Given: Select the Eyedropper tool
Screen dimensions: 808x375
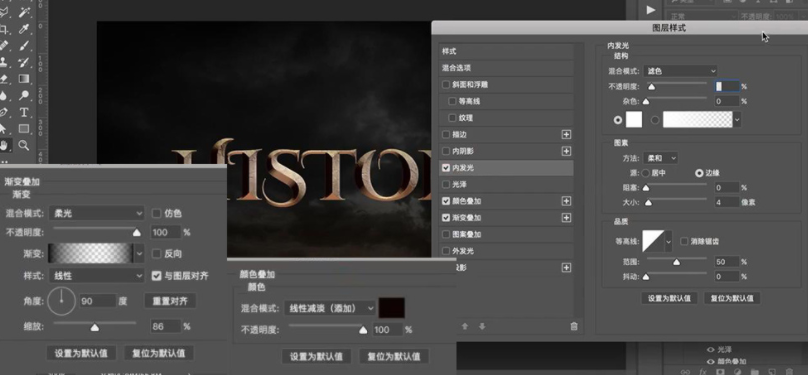Looking at the screenshot, I should click(x=24, y=28).
